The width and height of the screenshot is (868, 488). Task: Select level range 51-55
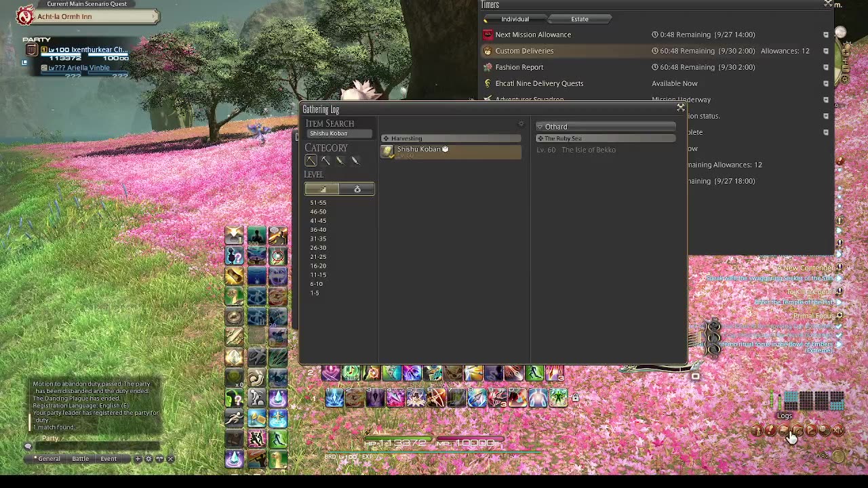(x=318, y=203)
